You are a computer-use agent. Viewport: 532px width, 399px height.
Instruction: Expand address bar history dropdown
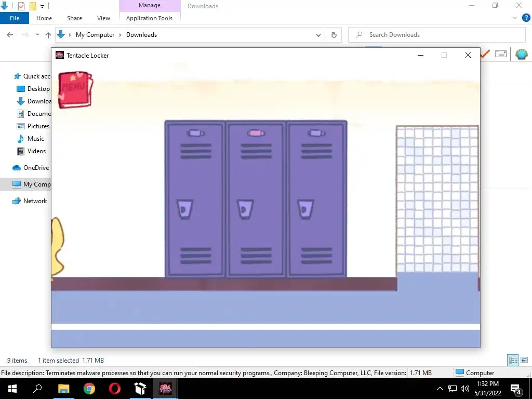pyautogui.click(x=318, y=35)
